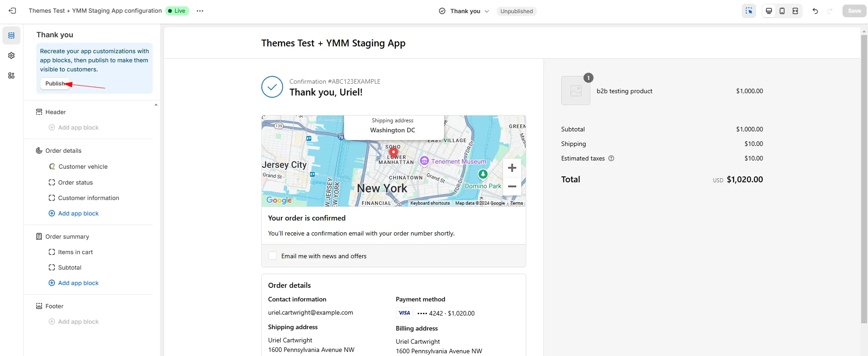This screenshot has width=868, height=356.
Task: Click the exit editor icon
Action: [12, 11]
